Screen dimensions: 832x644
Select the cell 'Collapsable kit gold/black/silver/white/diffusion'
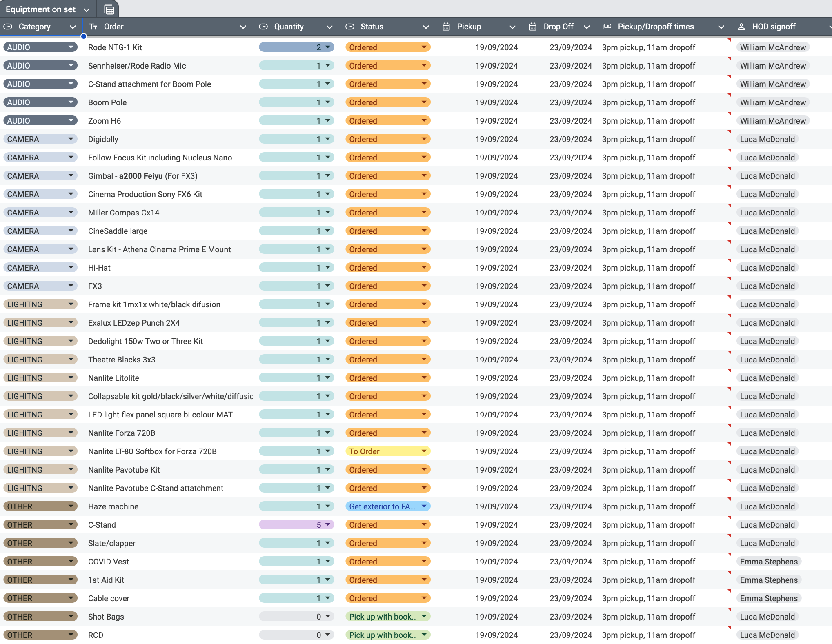click(169, 396)
